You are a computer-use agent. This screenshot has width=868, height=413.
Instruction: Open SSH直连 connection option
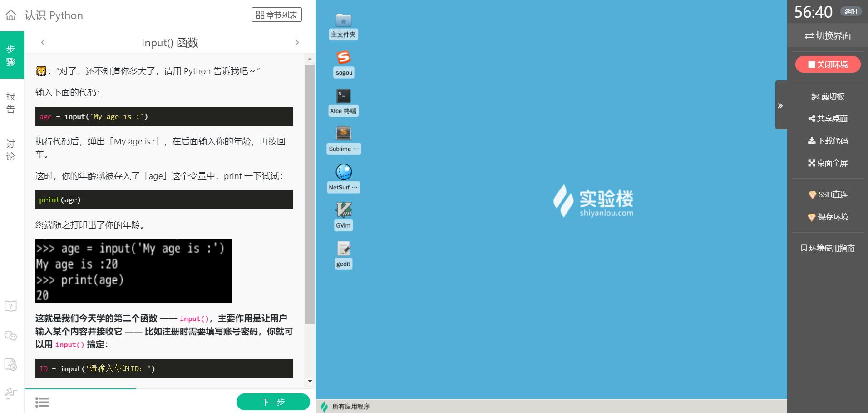pos(828,194)
